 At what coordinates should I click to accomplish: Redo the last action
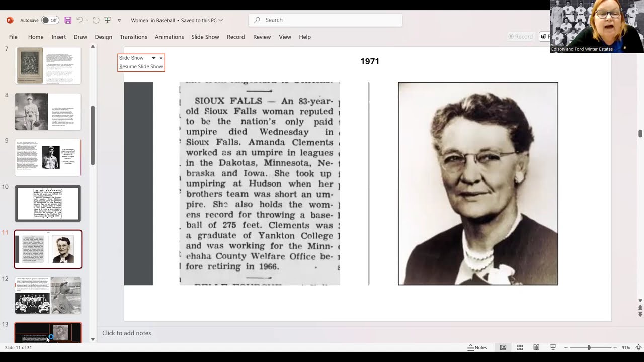96,20
